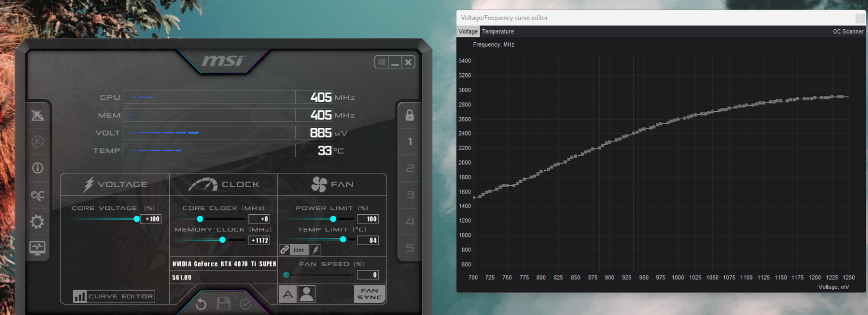This screenshot has height=315, width=868.
Task: Click the driver version 561.09 text
Action: (x=182, y=278)
